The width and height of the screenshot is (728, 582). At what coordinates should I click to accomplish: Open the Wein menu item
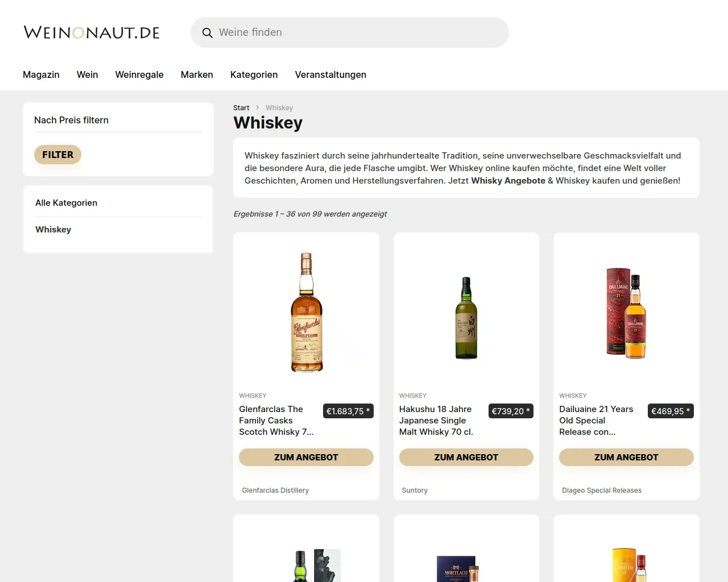pos(88,74)
